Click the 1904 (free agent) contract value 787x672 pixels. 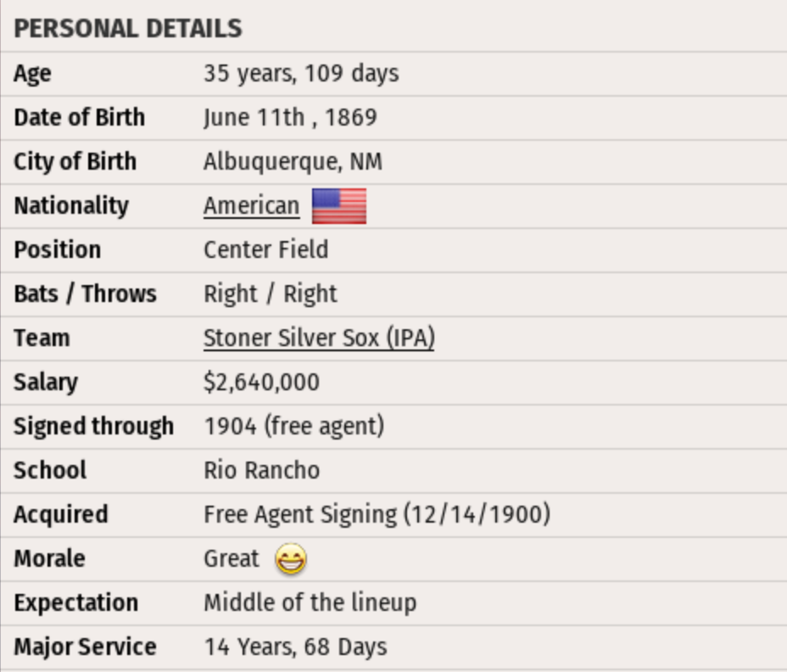[x=293, y=427]
